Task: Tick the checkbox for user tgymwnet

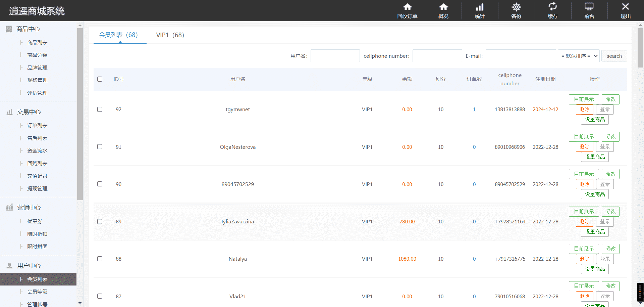Action: pyautogui.click(x=100, y=109)
